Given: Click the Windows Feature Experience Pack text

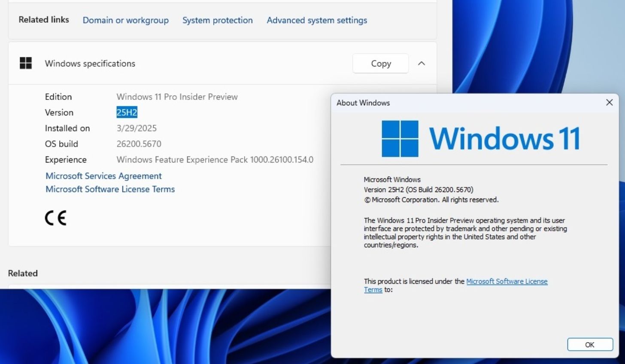Looking at the screenshot, I should coord(215,159).
